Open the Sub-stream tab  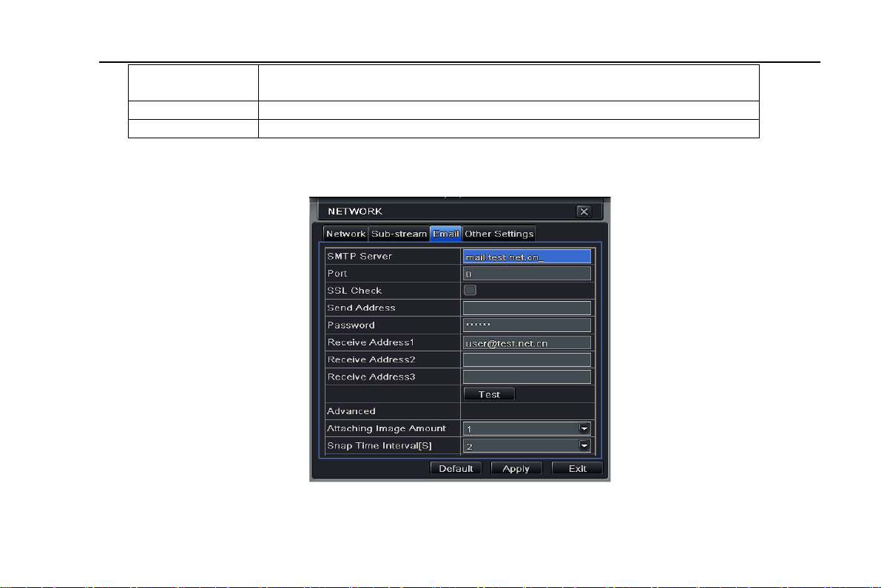pos(399,234)
